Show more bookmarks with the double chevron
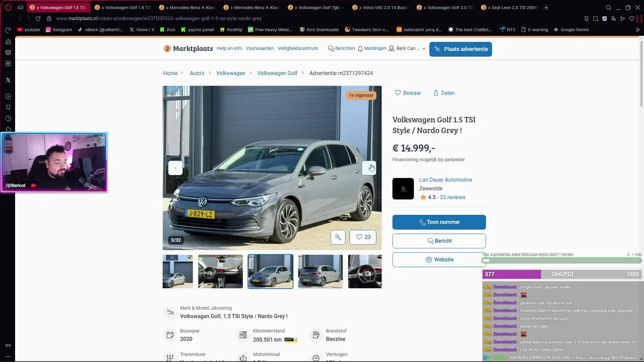Image resolution: width=644 pixels, height=362 pixels. [x=637, y=30]
